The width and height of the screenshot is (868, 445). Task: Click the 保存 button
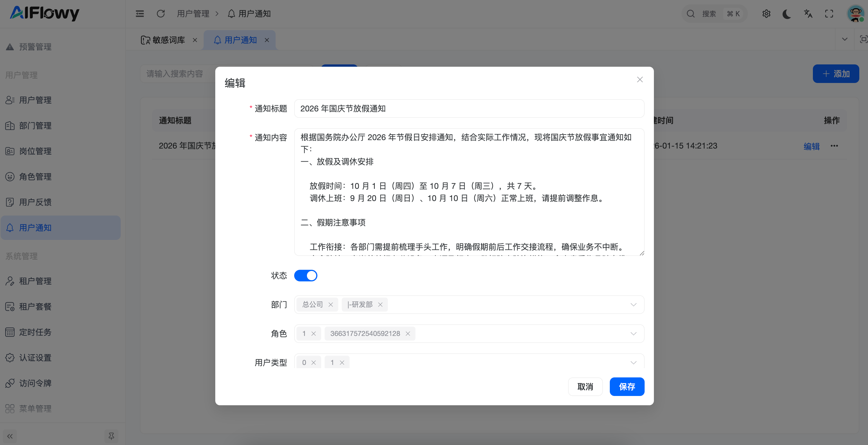(627, 386)
